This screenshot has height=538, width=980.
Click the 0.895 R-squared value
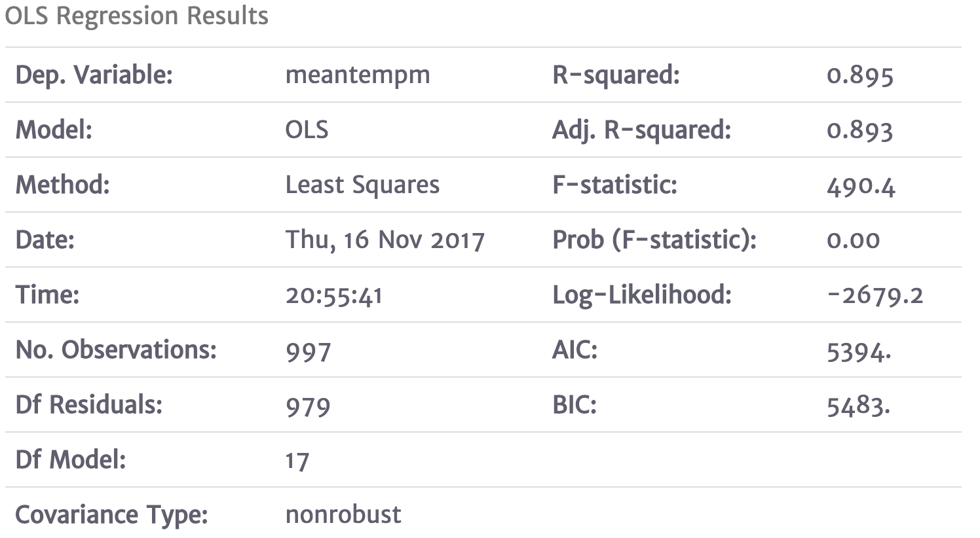coord(859,76)
